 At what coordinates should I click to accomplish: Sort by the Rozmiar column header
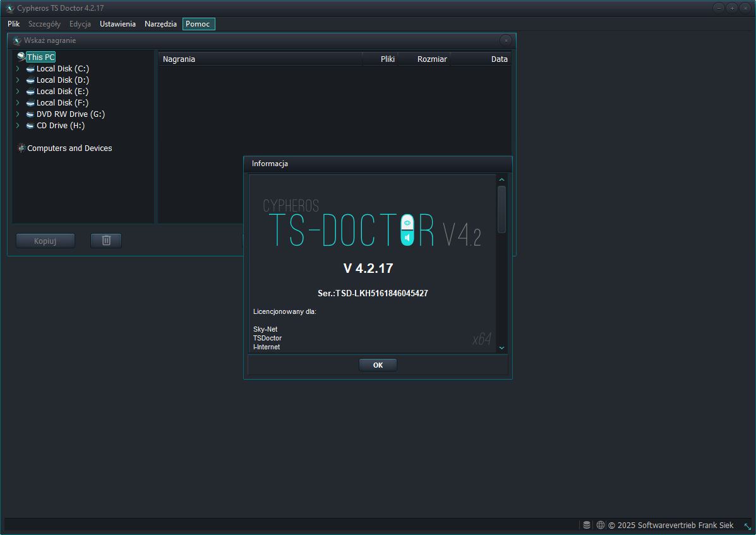(x=424, y=59)
